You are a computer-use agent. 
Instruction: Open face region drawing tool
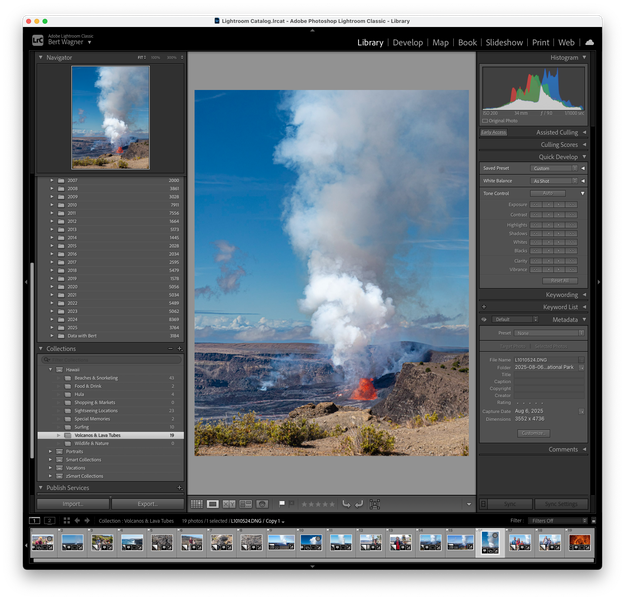coord(375,504)
